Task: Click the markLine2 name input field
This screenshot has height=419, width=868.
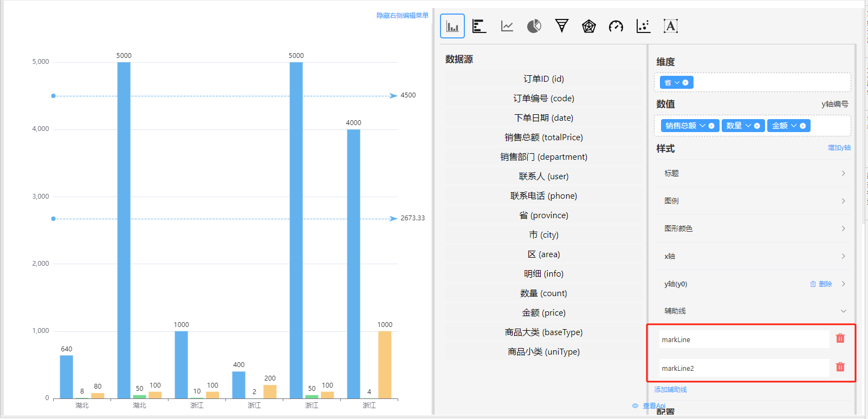Action: click(743, 368)
